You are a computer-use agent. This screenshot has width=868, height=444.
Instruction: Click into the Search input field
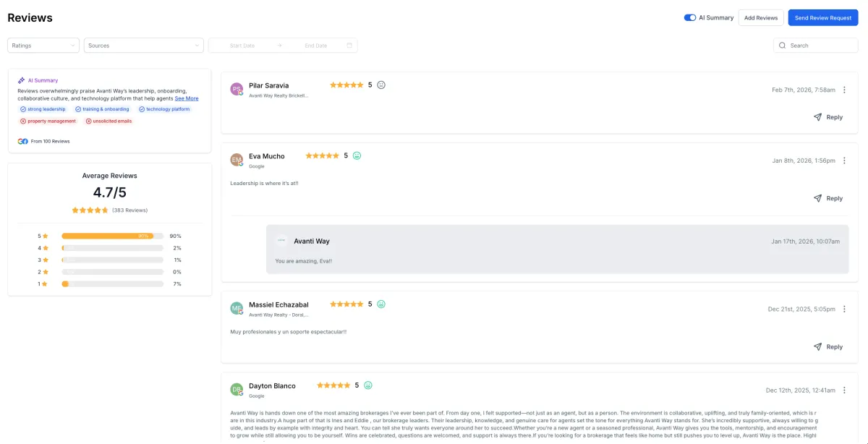click(x=821, y=46)
